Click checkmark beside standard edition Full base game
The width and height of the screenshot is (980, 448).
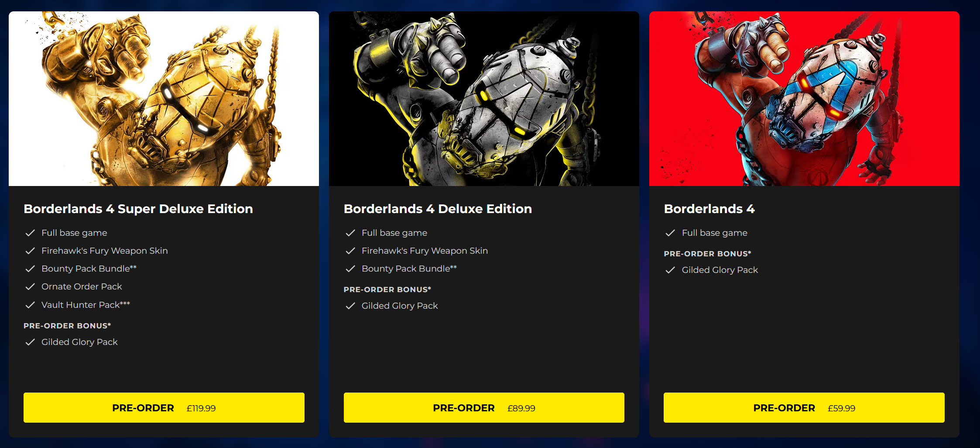point(670,233)
